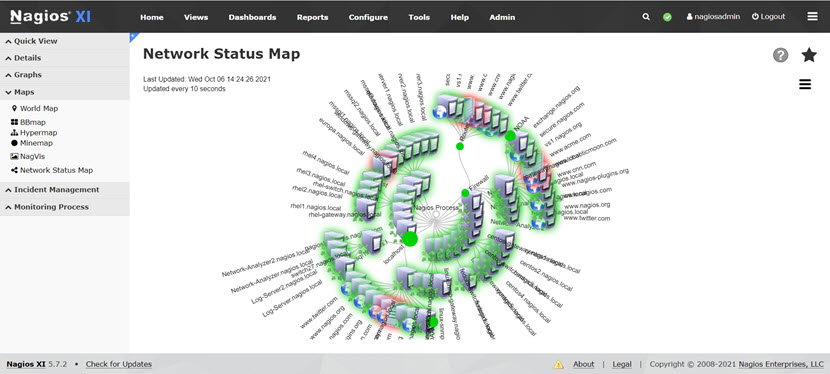Click the exchange.nagios.org host label
The width and height of the screenshot is (830, 374).
(x=556, y=106)
